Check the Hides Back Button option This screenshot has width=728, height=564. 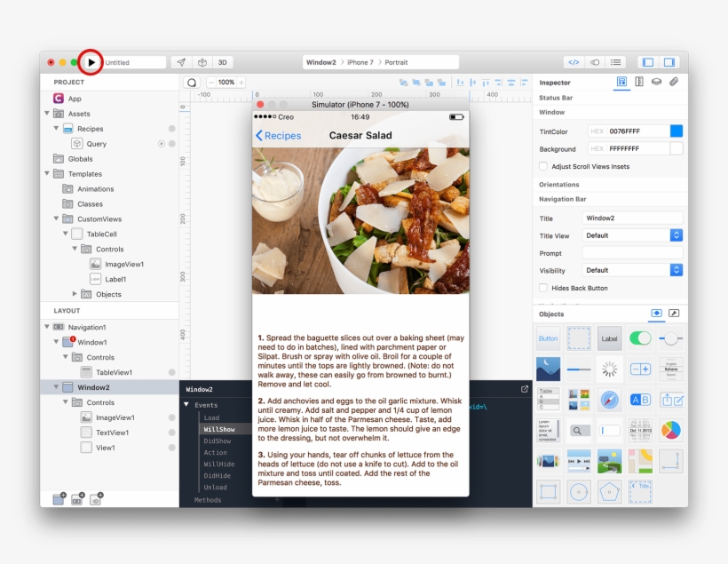(543, 288)
